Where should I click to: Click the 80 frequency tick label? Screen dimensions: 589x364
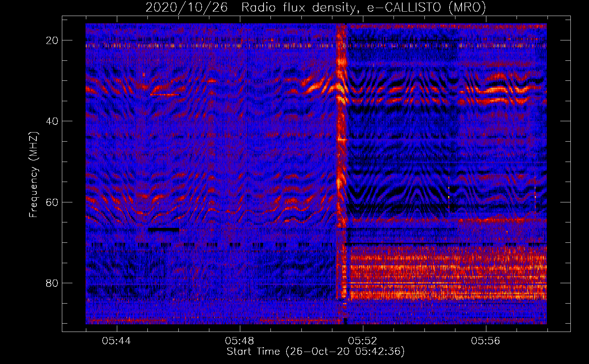(x=52, y=283)
